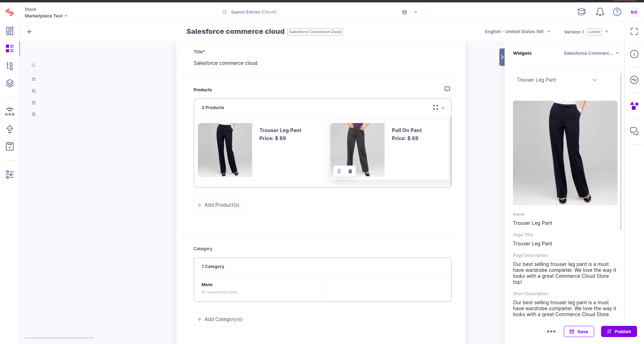Select the Widgets shapes icon
Image resolution: width=644 pixels, height=344 pixels.
click(634, 106)
